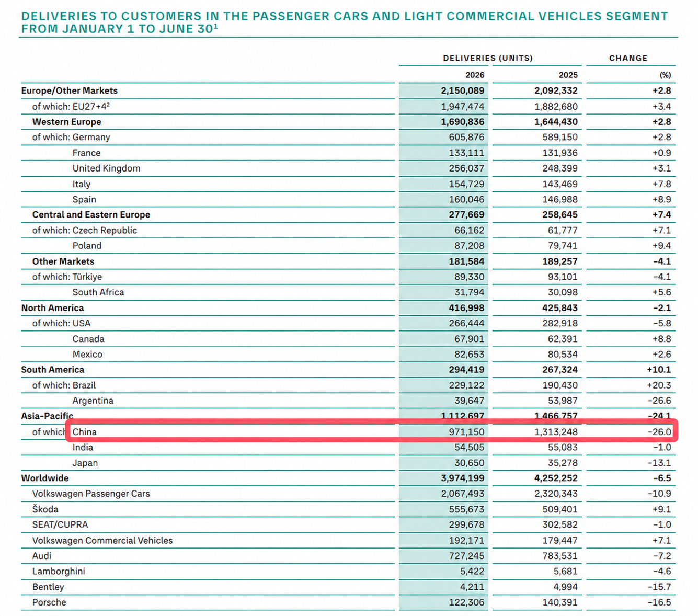This screenshot has height=616, width=698.
Task: Click the 'of which: Türkiye' row label
Action: click(x=67, y=277)
